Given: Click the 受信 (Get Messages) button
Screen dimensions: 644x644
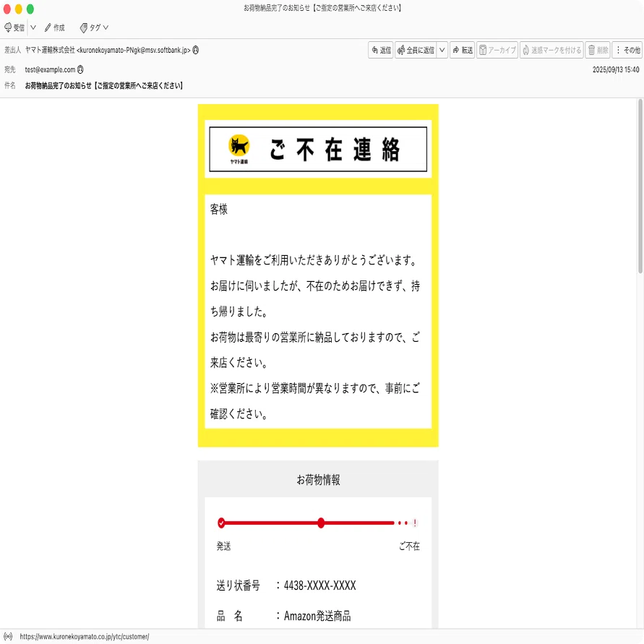Looking at the screenshot, I should (14, 27).
